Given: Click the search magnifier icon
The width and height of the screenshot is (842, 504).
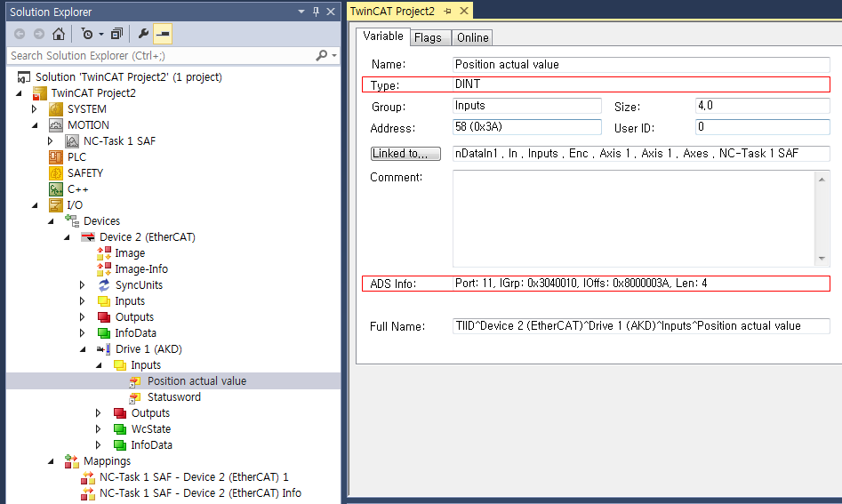Looking at the screenshot, I should (321, 55).
